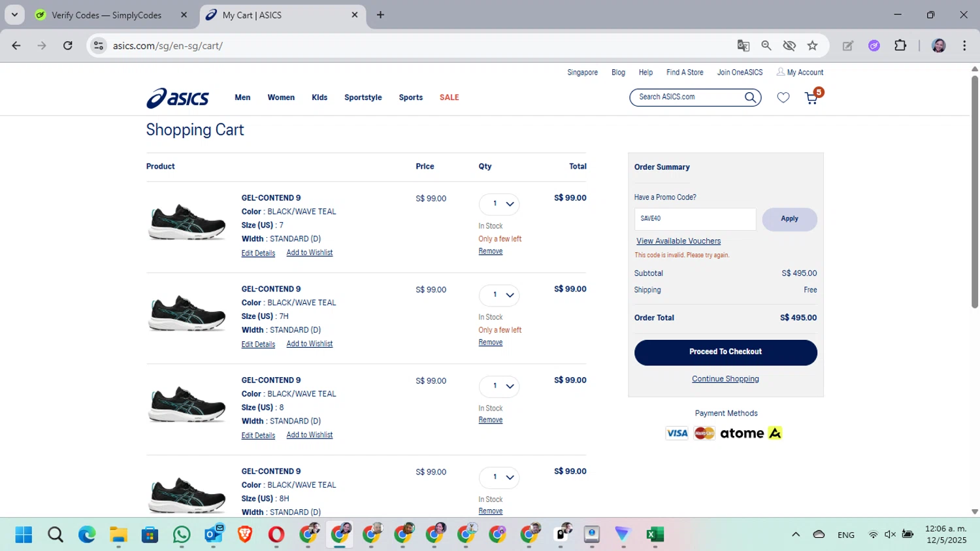Edit Details of size 8 shoe
The width and height of the screenshot is (980, 551).
(258, 436)
